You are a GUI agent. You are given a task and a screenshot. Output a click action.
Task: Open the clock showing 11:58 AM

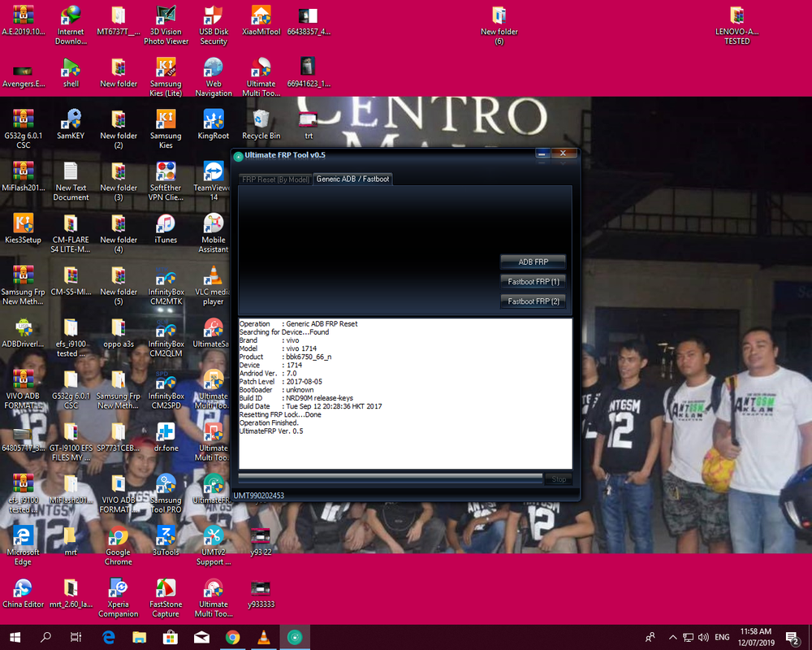(756, 637)
